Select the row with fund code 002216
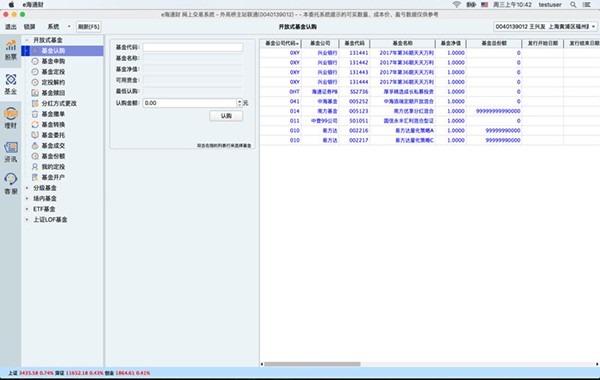The image size is (600, 380). tap(430, 130)
